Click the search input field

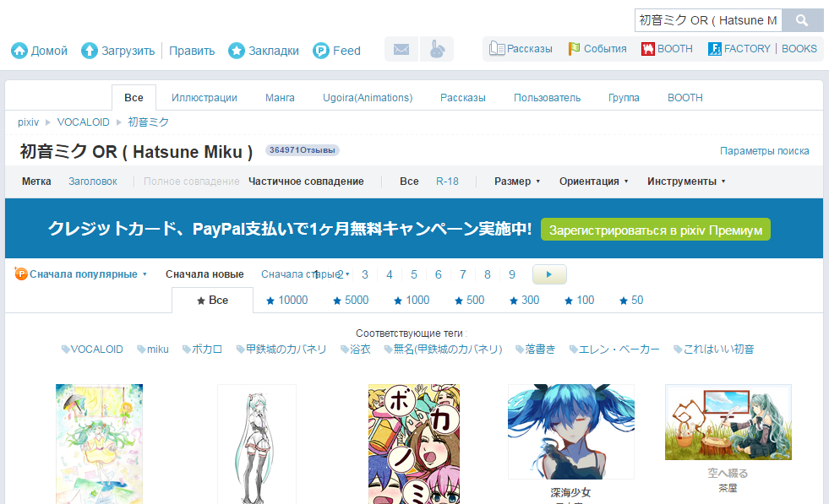pyautogui.click(x=708, y=20)
